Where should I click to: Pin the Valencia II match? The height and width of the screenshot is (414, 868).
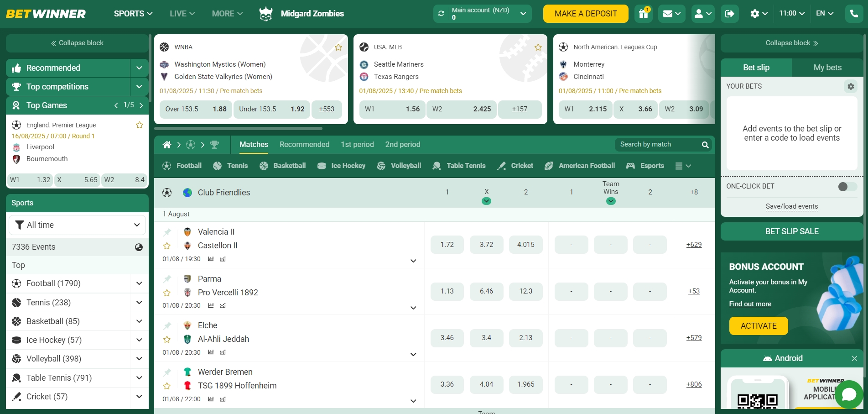click(167, 232)
